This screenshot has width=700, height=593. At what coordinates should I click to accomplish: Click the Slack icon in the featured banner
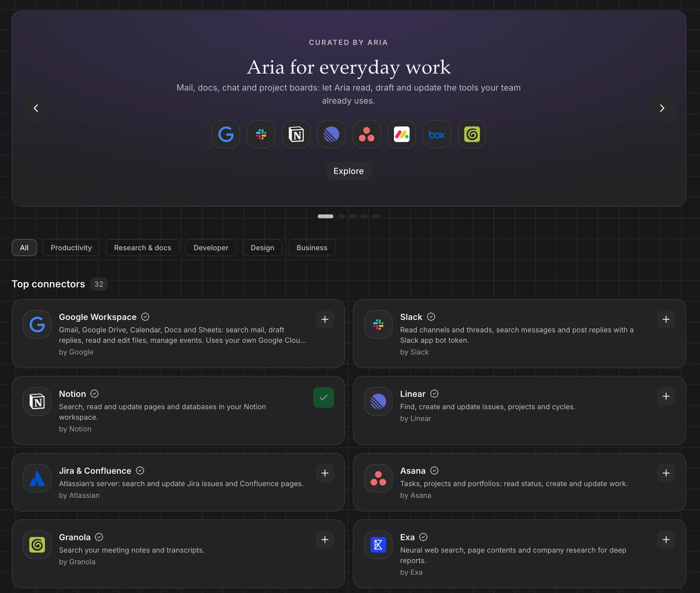pos(261,134)
